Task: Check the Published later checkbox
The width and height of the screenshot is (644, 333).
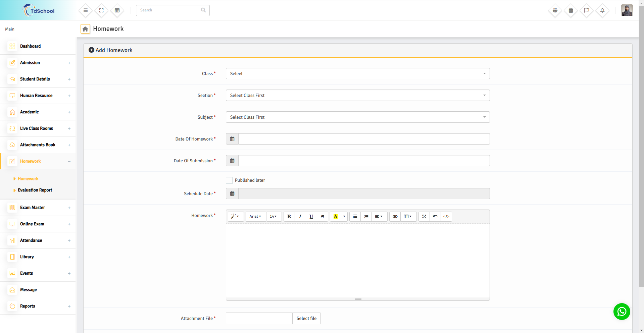Action: point(229,180)
